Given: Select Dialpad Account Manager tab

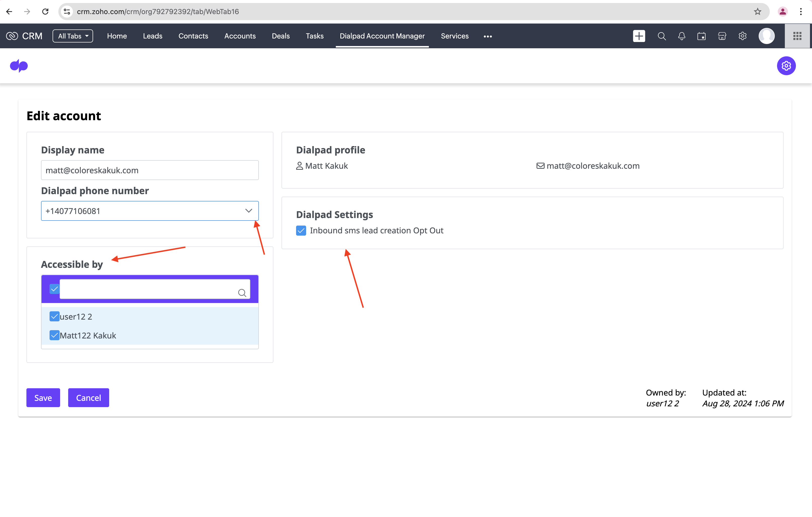Looking at the screenshot, I should coord(382,36).
